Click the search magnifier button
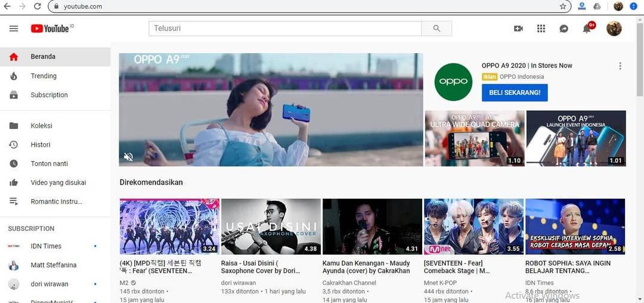644x303 pixels. 436,29
